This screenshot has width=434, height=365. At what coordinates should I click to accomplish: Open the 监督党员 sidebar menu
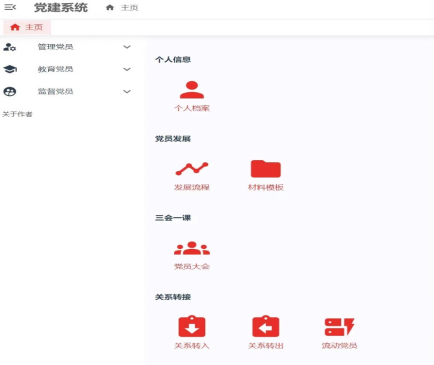pyautogui.click(x=67, y=92)
